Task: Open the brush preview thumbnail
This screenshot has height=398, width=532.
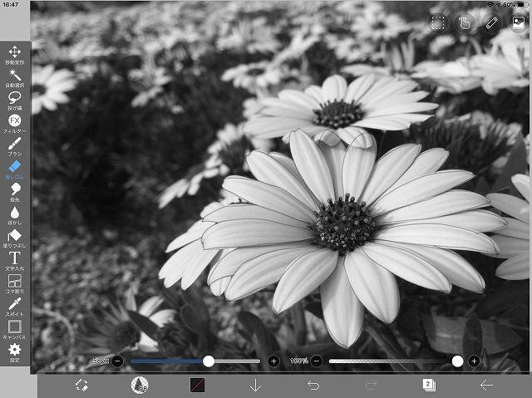Action: pos(140,386)
